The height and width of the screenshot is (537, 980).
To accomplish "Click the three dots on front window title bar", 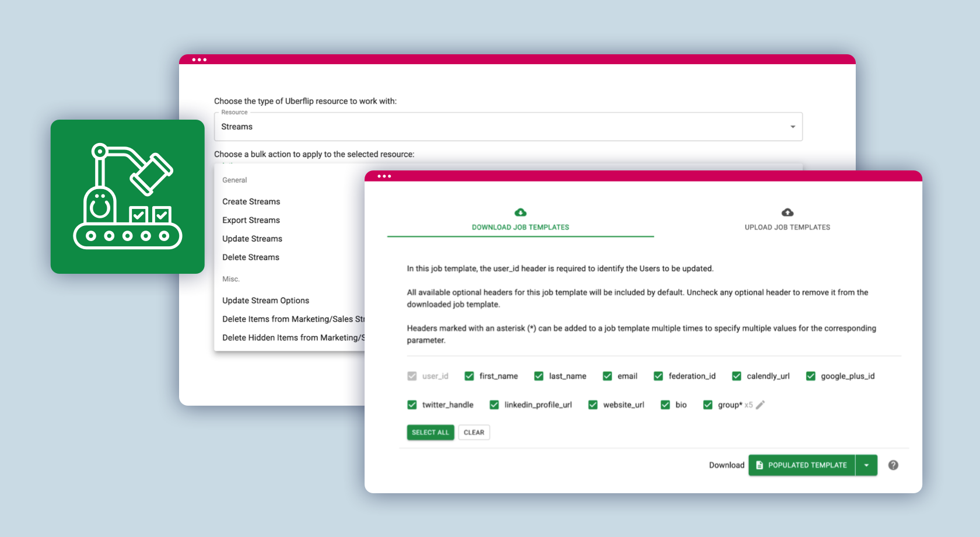I will click(x=384, y=176).
